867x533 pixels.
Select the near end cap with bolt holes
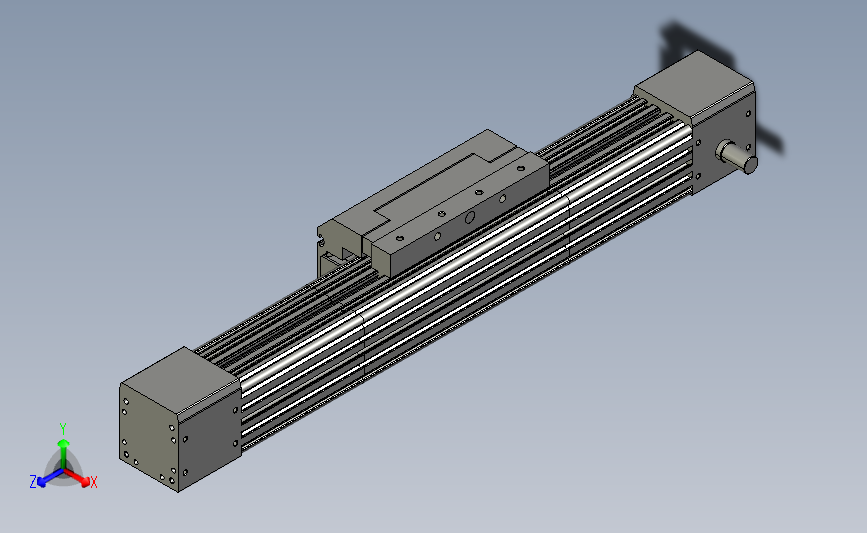point(180,419)
